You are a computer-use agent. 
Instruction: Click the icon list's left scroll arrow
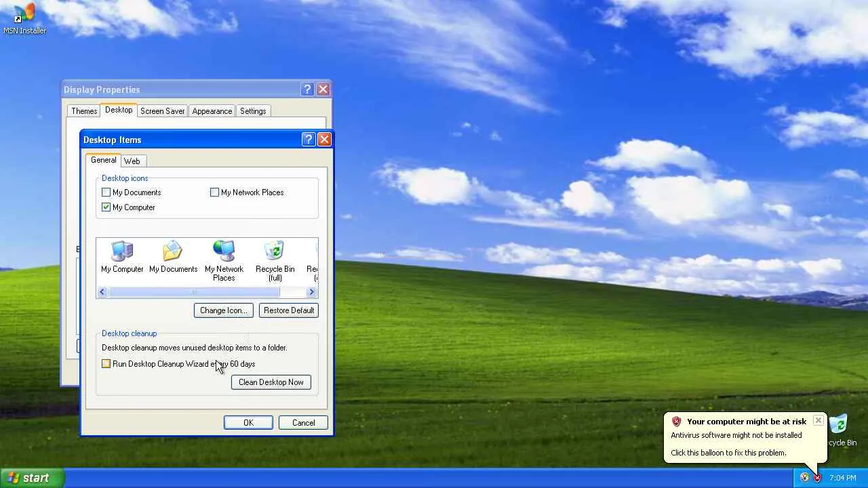pyautogui.click(x=102, y=292)
